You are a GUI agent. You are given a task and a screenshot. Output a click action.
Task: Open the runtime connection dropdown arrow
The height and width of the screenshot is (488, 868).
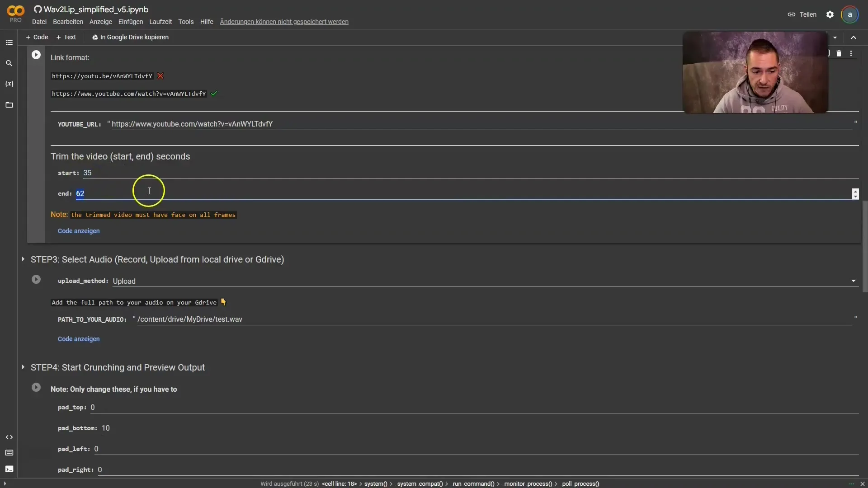tap(835, 38)
